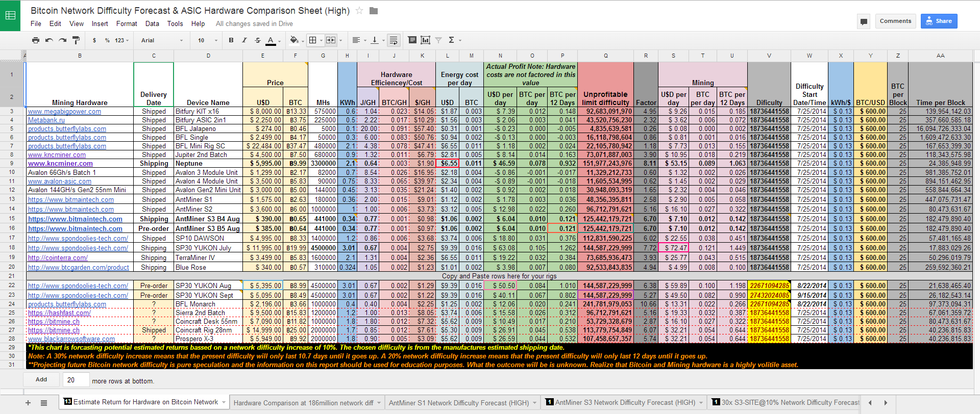Select the column Q header
Viewport: 980px width, 414px height.
[x=605, y=56]
